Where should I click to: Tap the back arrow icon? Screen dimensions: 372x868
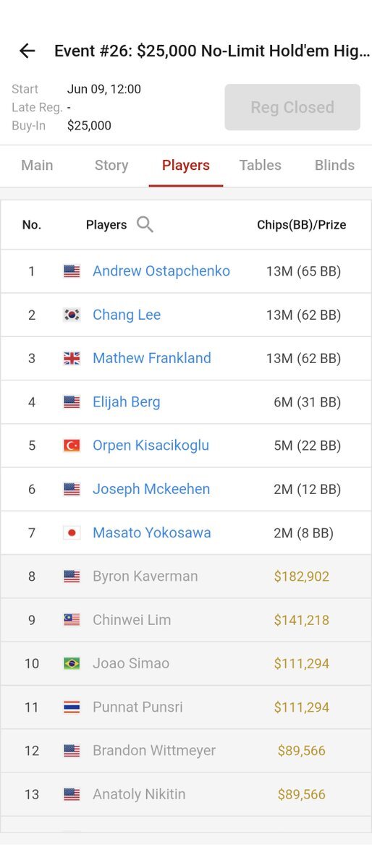(27, 51)
